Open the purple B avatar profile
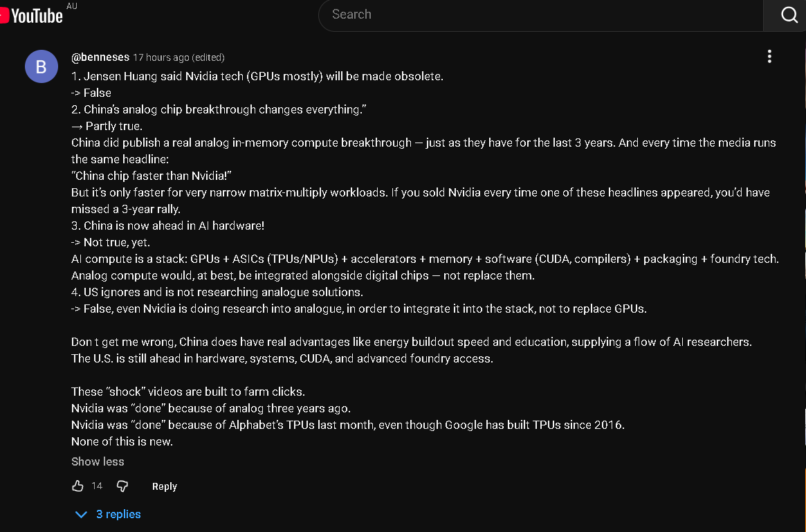 [x=42, y=66]
